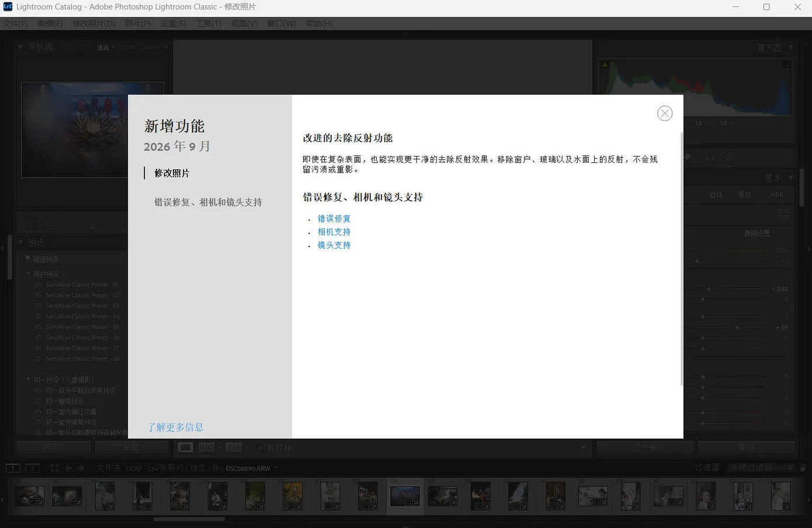Viewport: 812px width, 528px height.
Task: Open the 编辑(E) menu
Action: point(50,23)
